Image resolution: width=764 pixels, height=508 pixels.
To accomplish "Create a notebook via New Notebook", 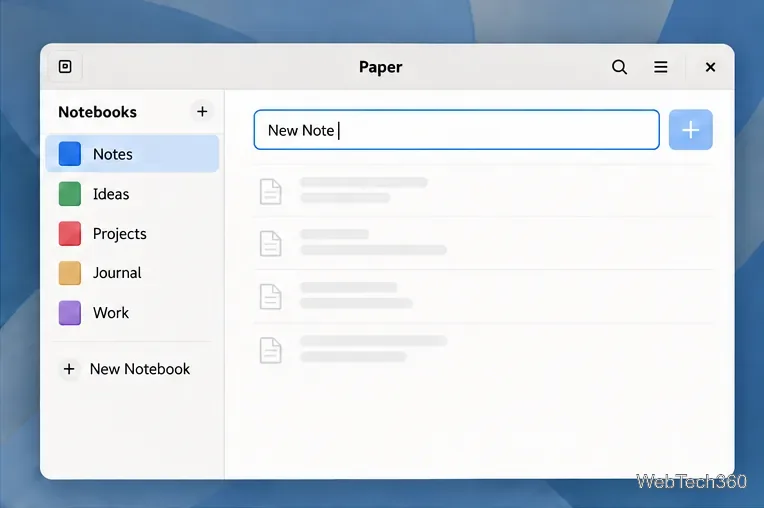I will click(126, 369).
